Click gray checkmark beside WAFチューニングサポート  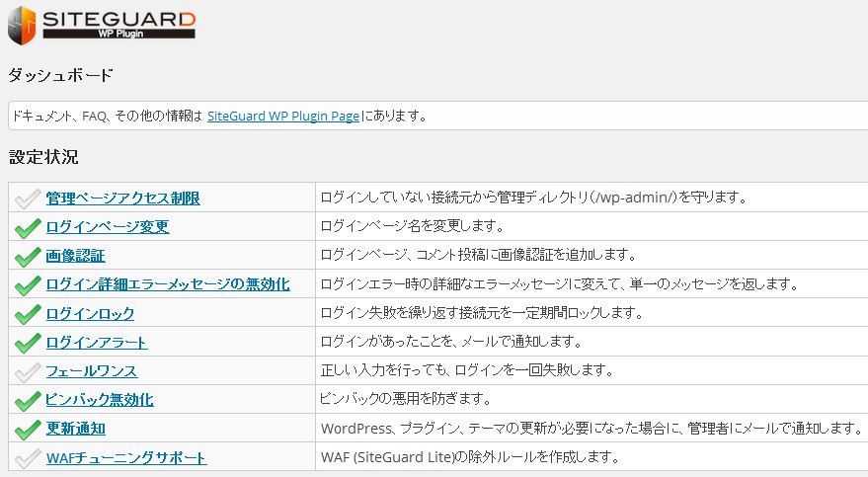[27, 457]
